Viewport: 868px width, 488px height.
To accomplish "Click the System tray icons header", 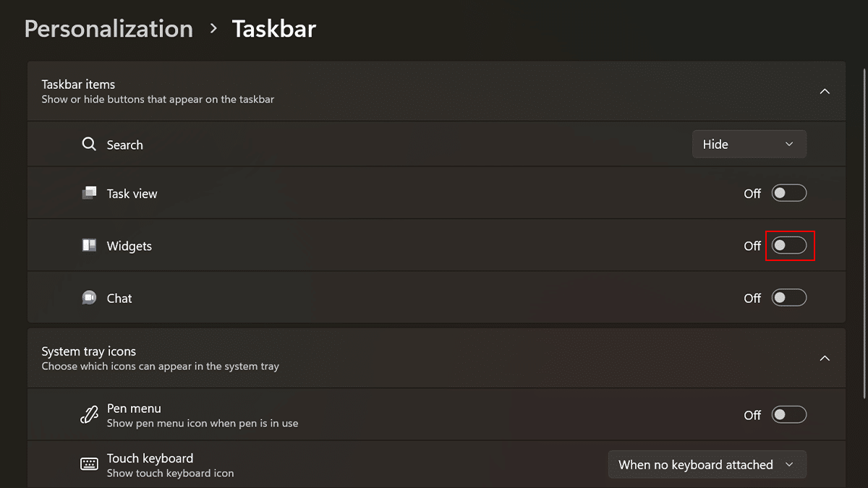I will click(88, 351).
